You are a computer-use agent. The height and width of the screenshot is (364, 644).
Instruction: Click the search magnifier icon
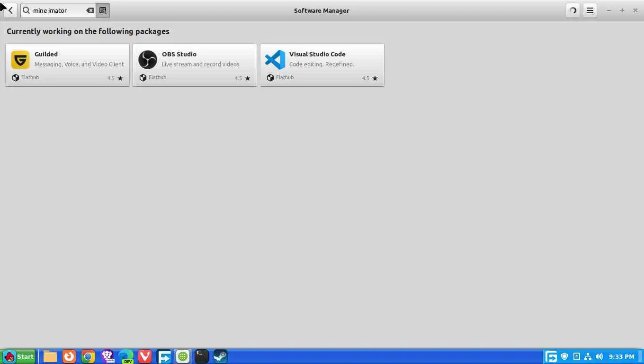27,10
